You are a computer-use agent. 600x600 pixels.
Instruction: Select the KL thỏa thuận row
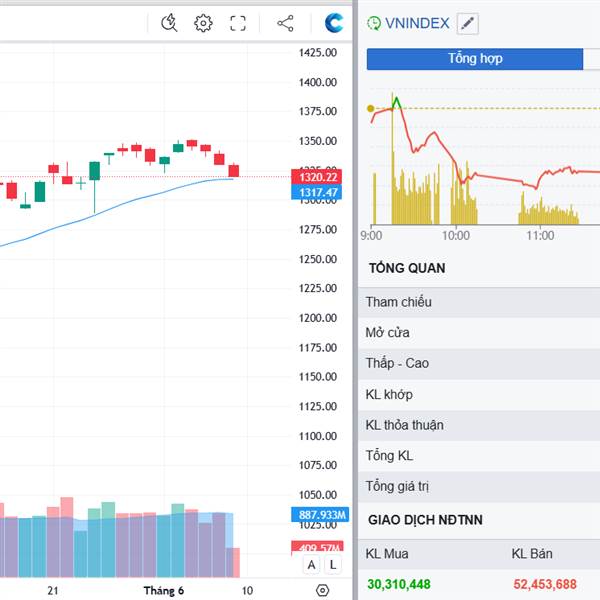click(479, 426)
